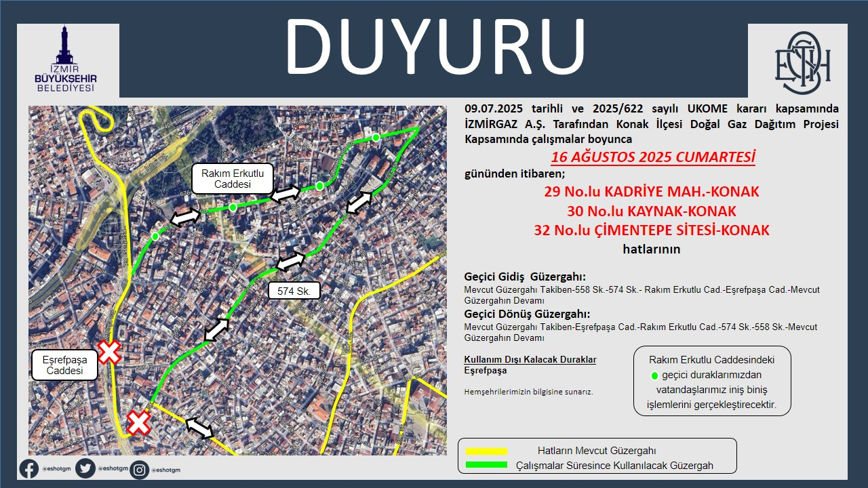Image resolution: width=868 pixels, height=488 pixels.
Task: Click the lowest red X marker on the map
Action: (x=139, y=423)
